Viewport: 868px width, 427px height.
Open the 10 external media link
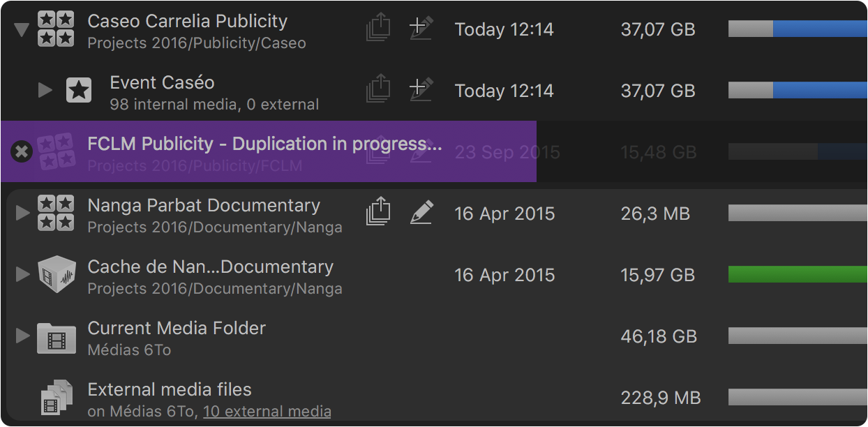pyautogui.click(x=267, y=412)
